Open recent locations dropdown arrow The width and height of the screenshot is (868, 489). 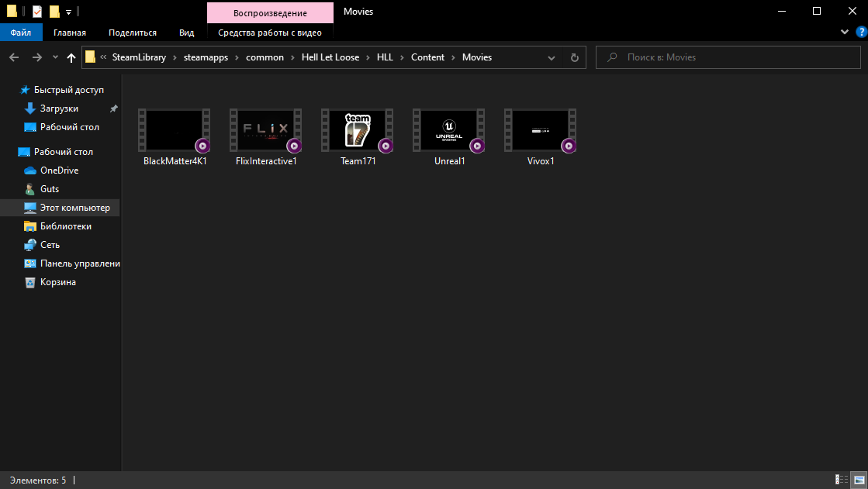[x=55, y=57]
